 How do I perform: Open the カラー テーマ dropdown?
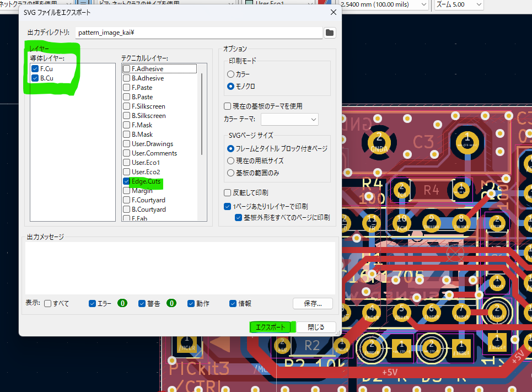coord(289,119)
